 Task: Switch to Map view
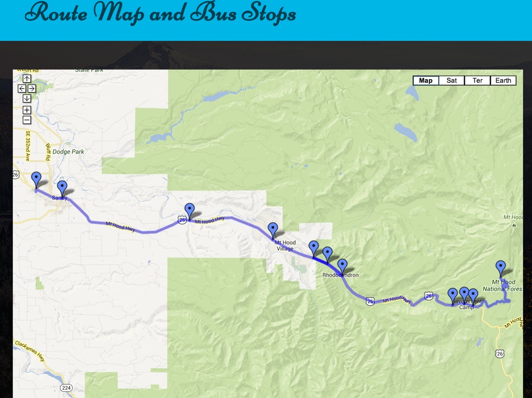426,80
